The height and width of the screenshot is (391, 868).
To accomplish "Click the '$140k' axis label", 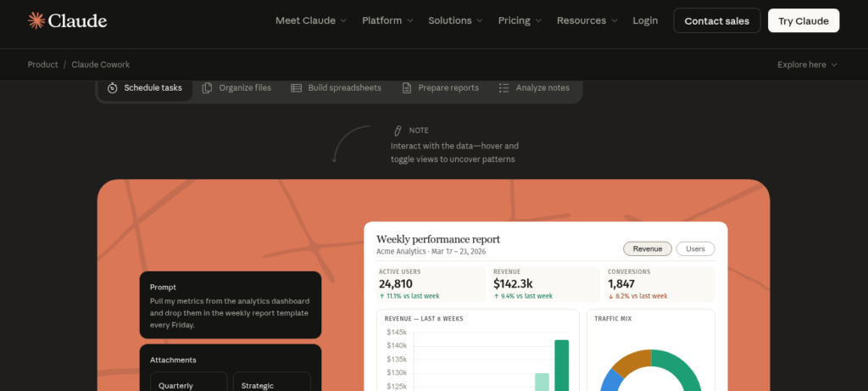I will tap(397, 345).
